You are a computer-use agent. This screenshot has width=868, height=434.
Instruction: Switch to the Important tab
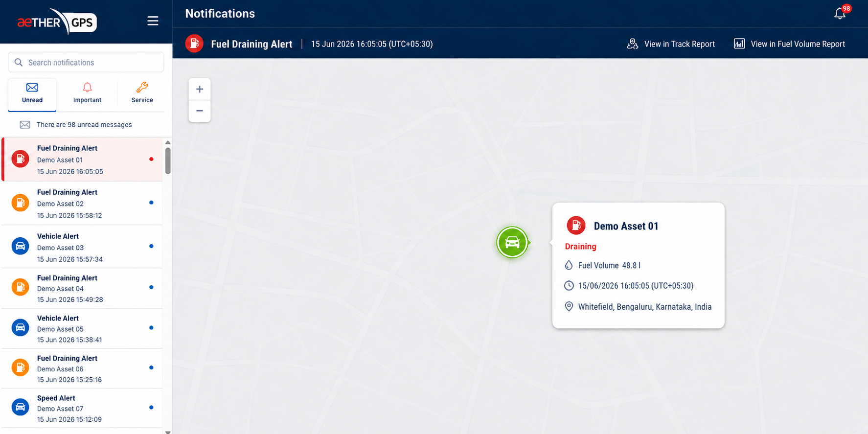[x=87, y=93]
